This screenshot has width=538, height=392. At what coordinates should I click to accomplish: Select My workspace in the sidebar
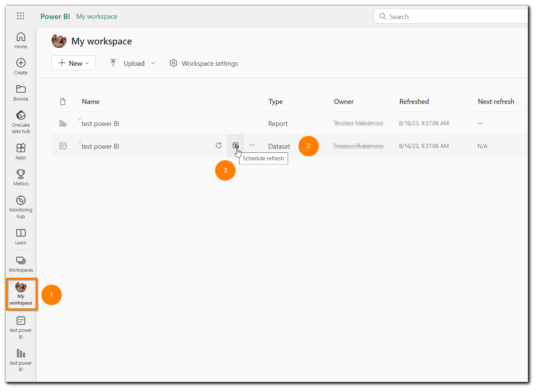[x=21, y=294]
